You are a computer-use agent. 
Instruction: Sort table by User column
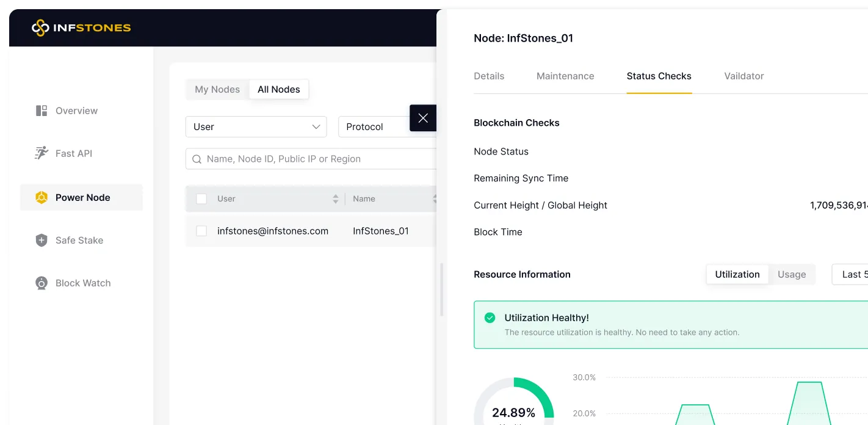tap(335, 198)
